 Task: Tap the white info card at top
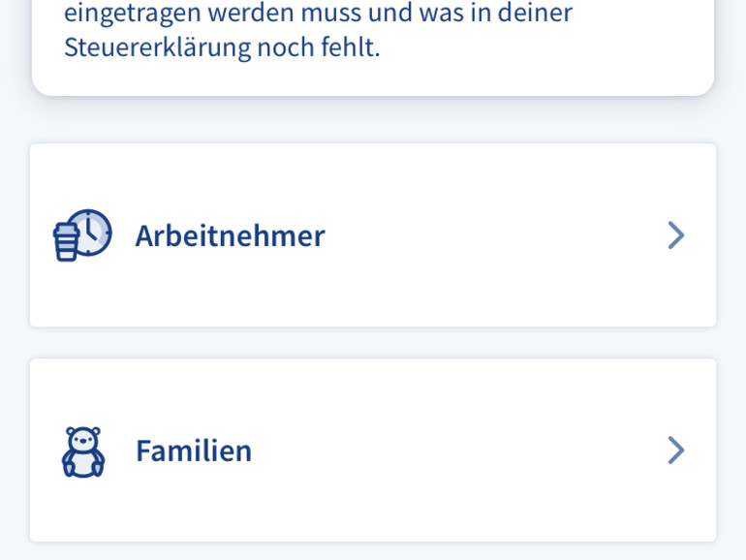pos(373,47)
